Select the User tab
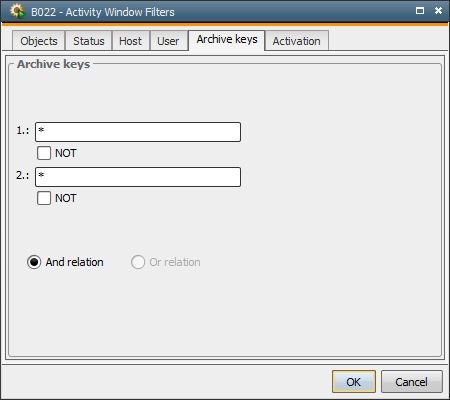450x400 pixels. pyautogui.click(x=168, y=41)
